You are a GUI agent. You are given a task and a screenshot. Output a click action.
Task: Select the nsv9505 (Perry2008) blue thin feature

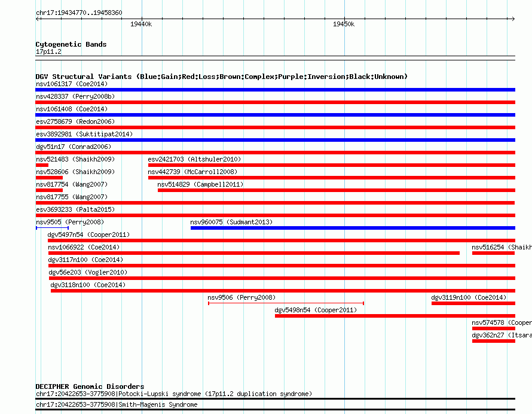click(52, 228)
